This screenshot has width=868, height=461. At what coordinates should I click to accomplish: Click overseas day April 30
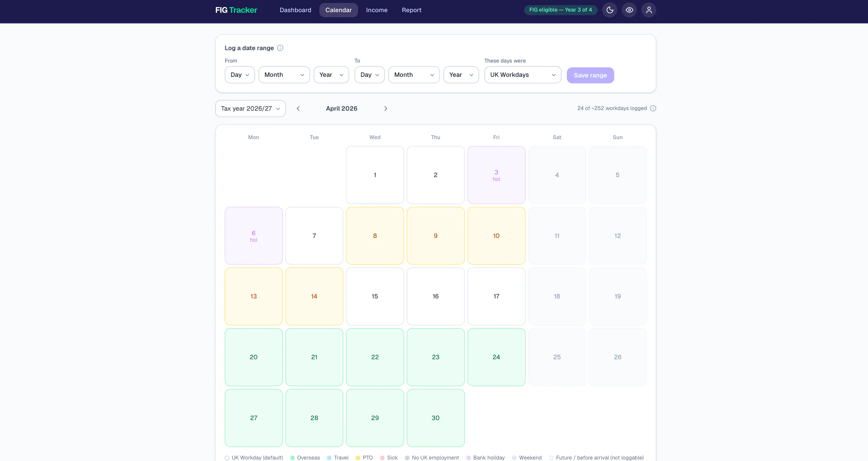pos(435,418)
